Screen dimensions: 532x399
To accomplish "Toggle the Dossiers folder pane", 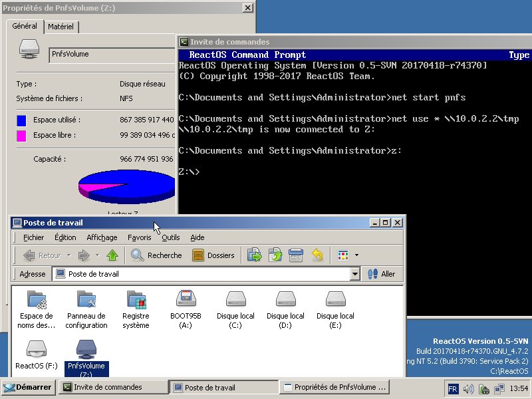I will coord(213,255).
